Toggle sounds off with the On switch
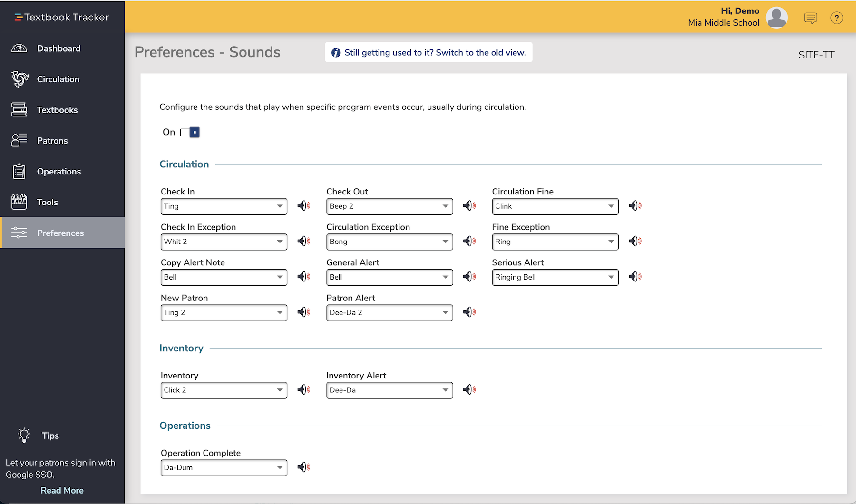This screenshot has height=504, width=856. 190,132
